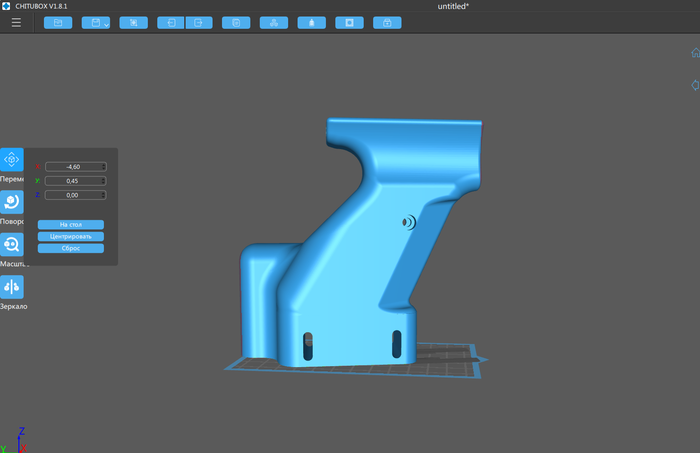
Task: Select the Scale (Масштаб) tool icon
Action: click(x=12, y=244)
